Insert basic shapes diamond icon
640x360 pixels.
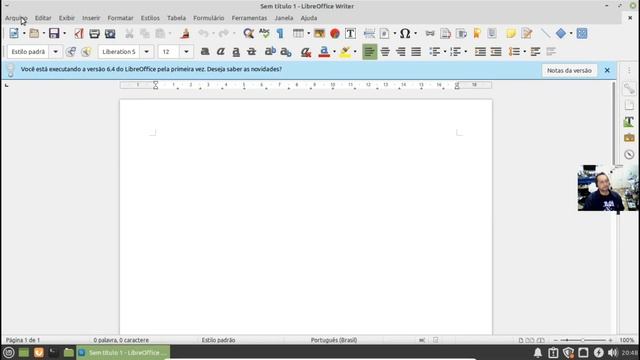[x=561, y=33]
